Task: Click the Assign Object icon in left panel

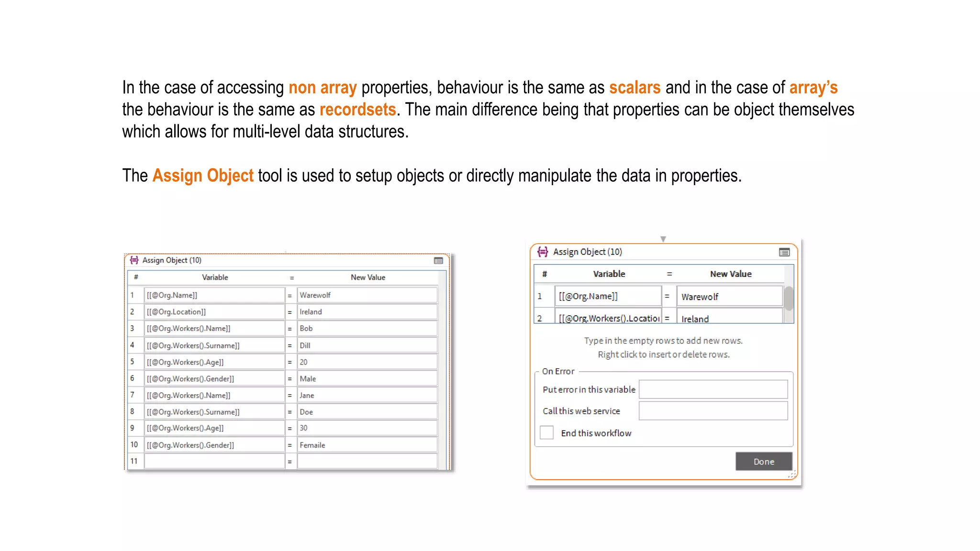Action: point(134,260)
